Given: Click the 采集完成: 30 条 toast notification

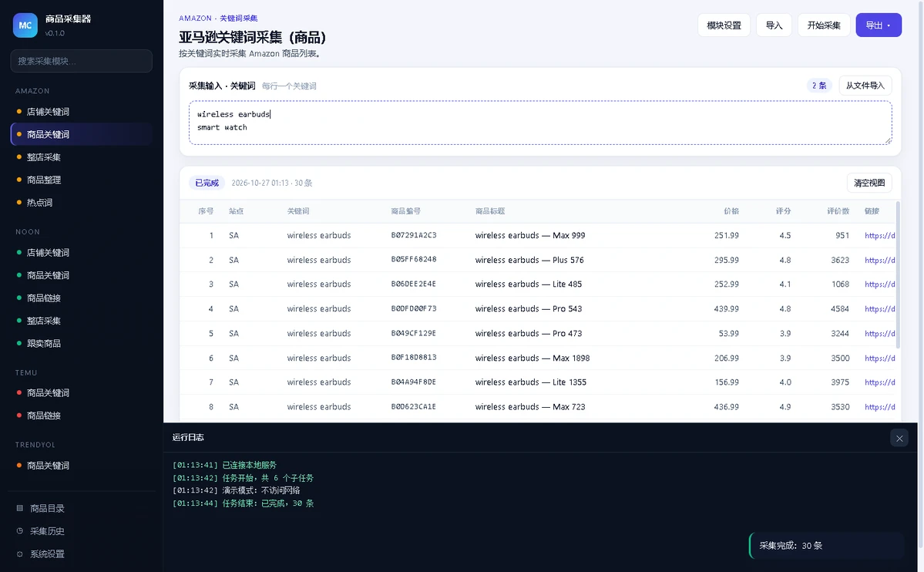Looking at the screenshot, I should (x=826, y=546).
